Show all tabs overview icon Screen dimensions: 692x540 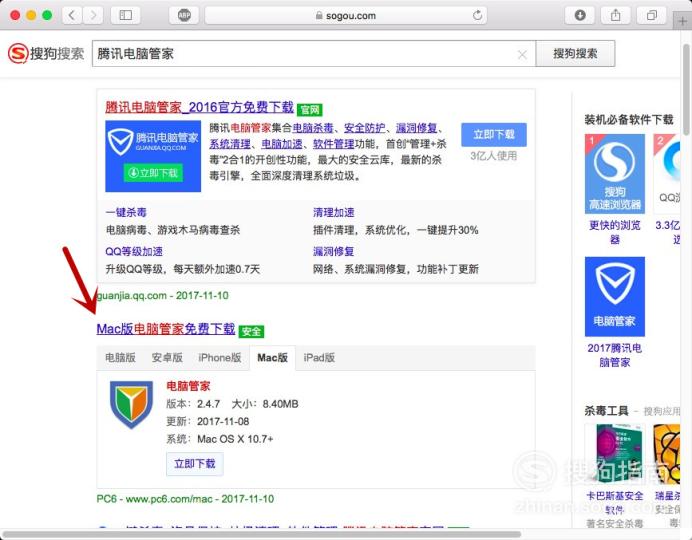click(651, 15)
